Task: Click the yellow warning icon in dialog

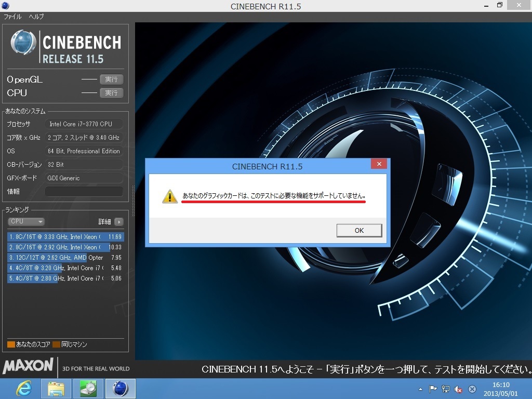Action: [170, 196]
